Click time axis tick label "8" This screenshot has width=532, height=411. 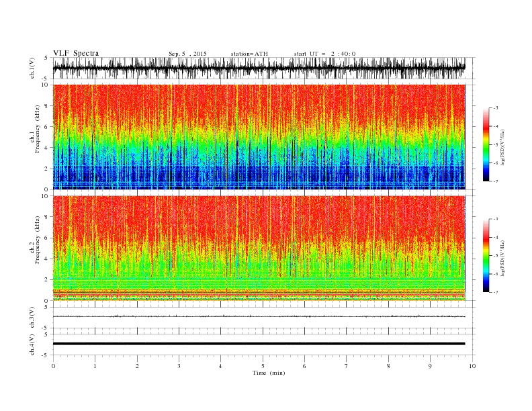tap(388, 366)
